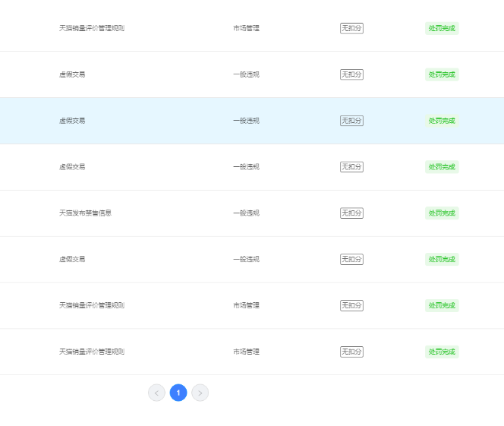Click 一般违规 in the highlighted blue row
The height and width of the screenshot is (426, 504).
point(246,121)
